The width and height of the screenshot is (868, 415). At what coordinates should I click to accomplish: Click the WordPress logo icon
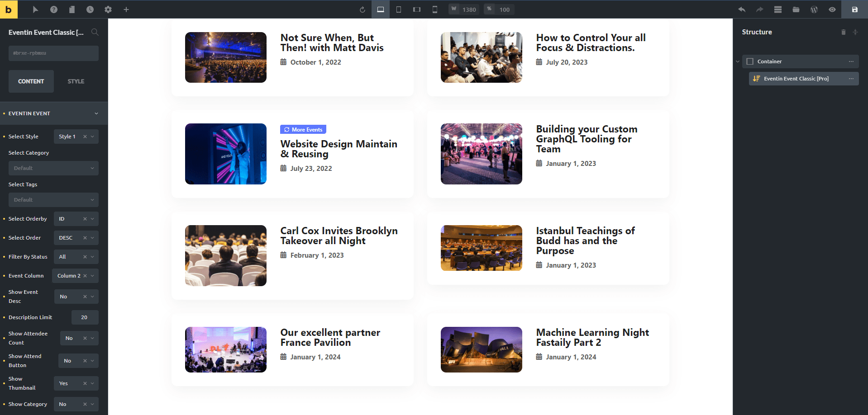pyautogui.click(x=814, y=9)
